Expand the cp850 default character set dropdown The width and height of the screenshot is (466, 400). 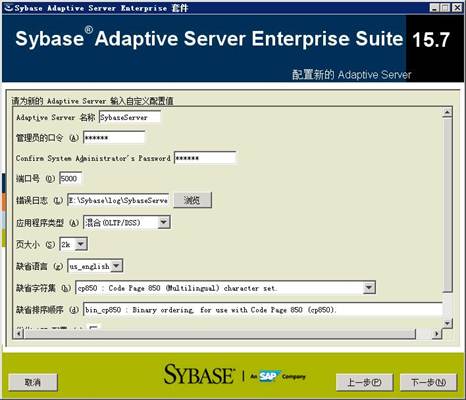[x=368, y=288]
